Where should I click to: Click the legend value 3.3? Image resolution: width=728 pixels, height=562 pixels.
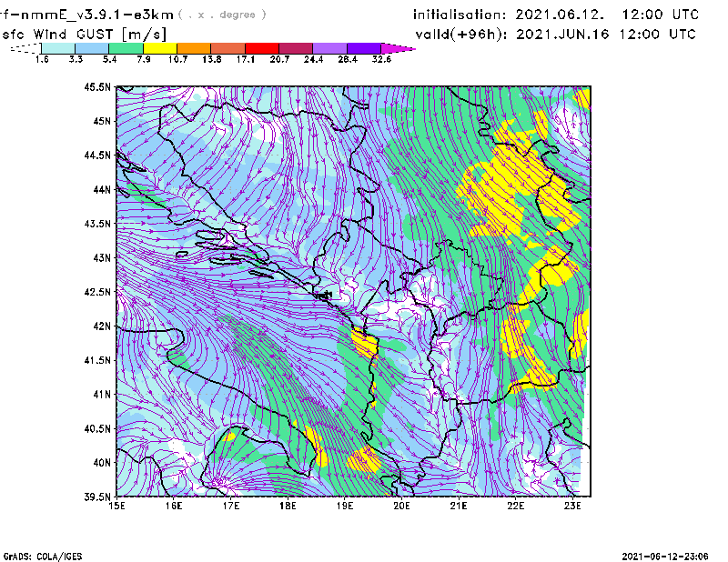point(76,59)
